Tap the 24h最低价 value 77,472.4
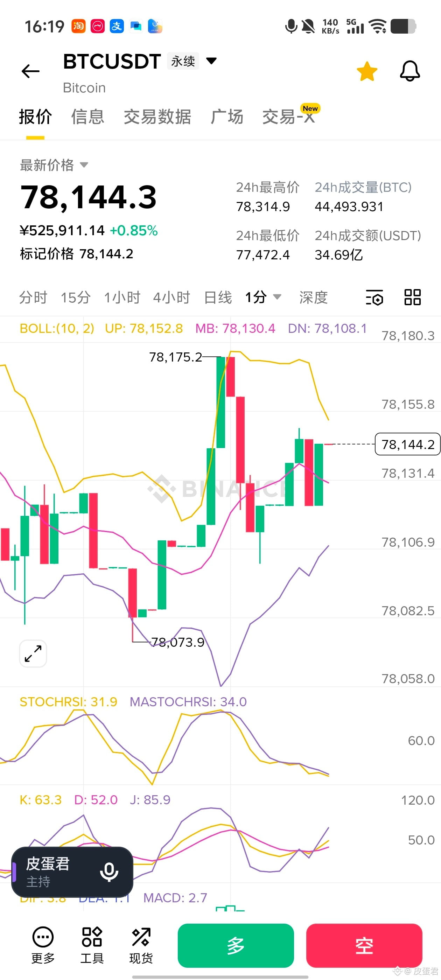 pos(263,255)
